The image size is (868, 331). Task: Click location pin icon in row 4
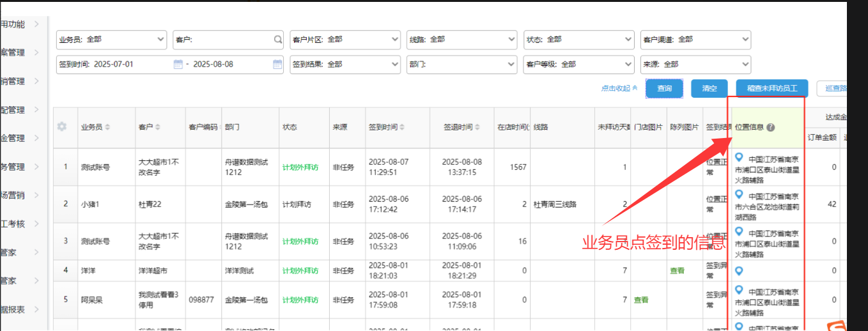tap(740, 271)
